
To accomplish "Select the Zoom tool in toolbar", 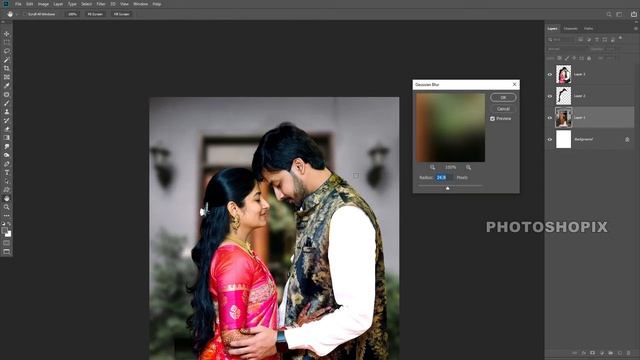I will click(7, 207).
